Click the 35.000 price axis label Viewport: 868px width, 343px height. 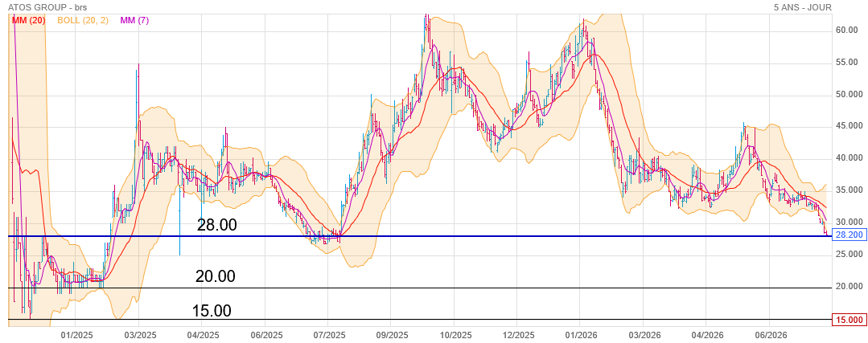(849, 190)
